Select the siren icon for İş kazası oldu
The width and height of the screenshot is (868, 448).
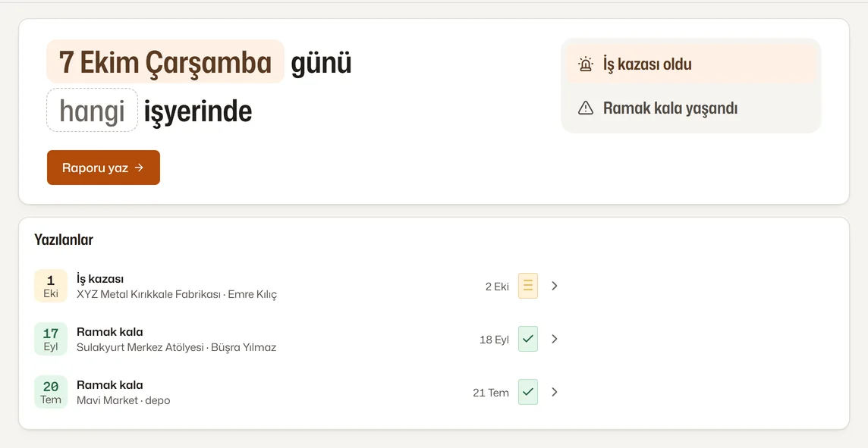tap(586, 64)
